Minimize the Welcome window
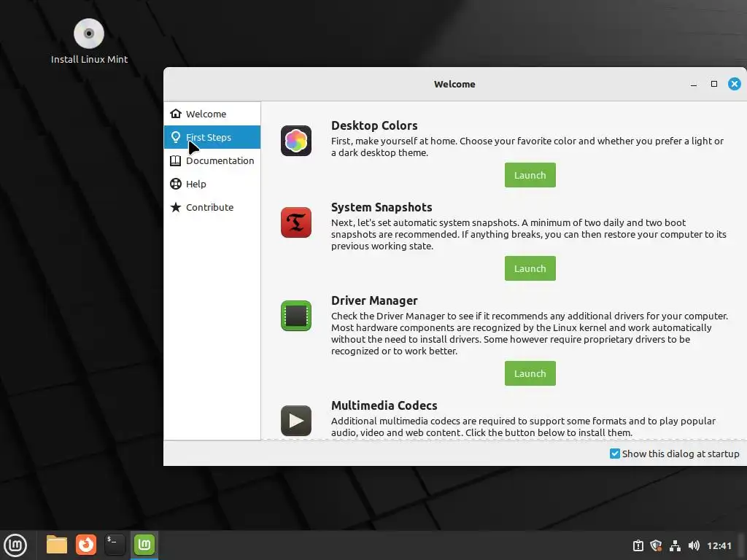 [694, 85]
